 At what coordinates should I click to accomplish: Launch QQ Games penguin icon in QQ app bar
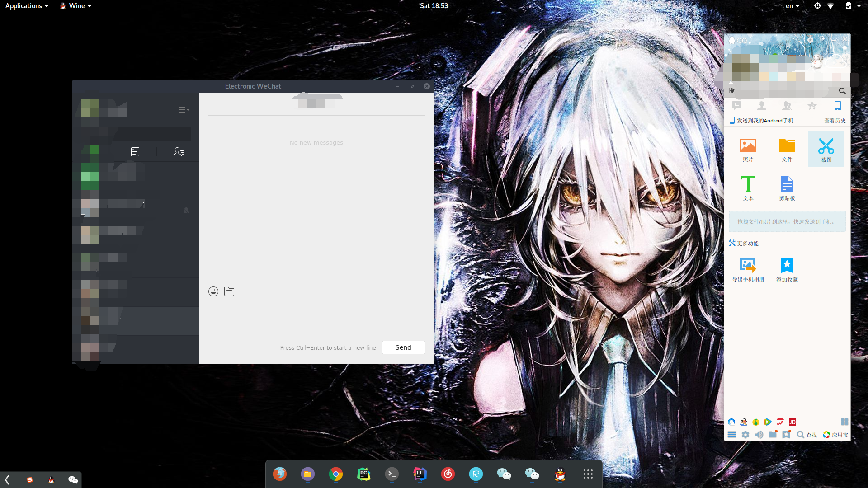coord(744,422)
